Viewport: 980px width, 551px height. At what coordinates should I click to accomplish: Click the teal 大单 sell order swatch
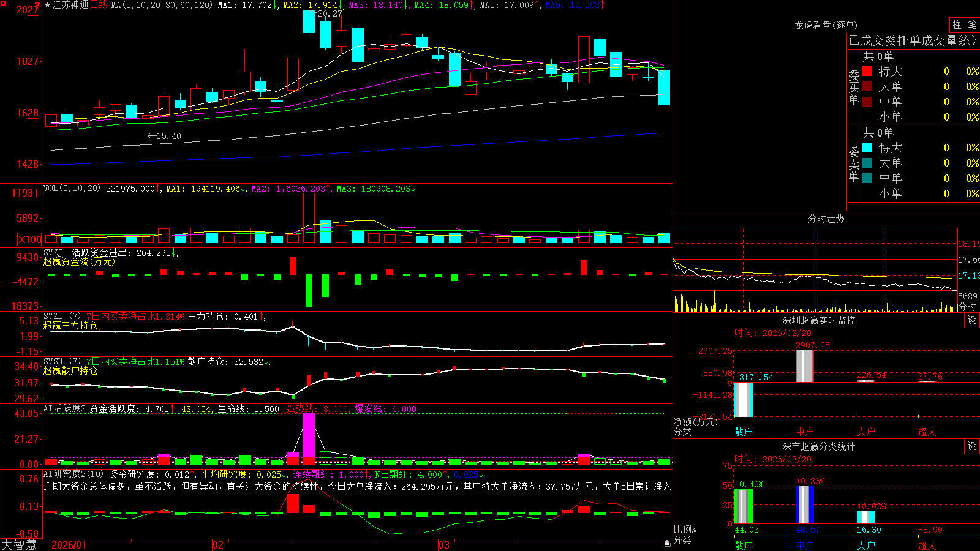click(x=867, y=163)
